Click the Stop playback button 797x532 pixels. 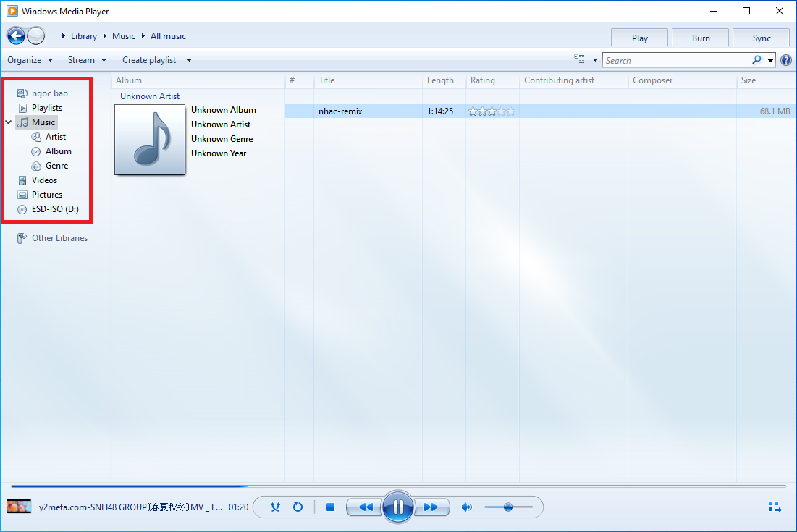click(x=330, y=507)
